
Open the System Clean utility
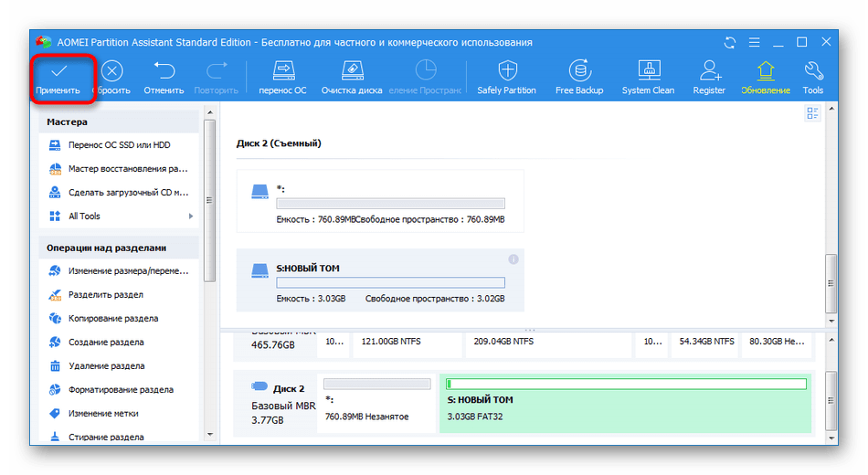648,71
